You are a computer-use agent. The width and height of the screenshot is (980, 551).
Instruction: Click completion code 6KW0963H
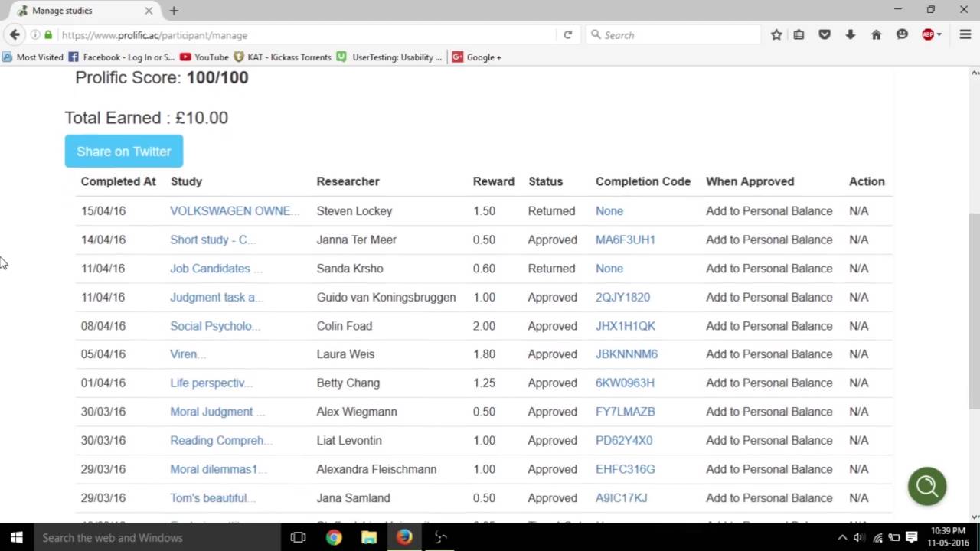click(x=625, y=383)
